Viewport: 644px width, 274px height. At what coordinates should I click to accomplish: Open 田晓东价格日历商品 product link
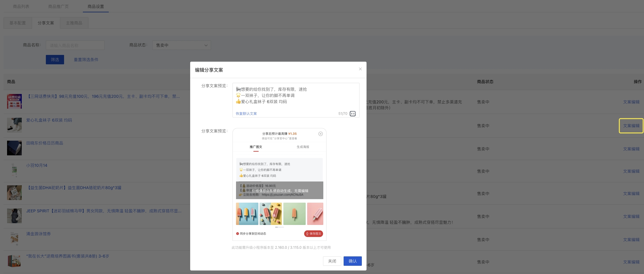[45, 143]
